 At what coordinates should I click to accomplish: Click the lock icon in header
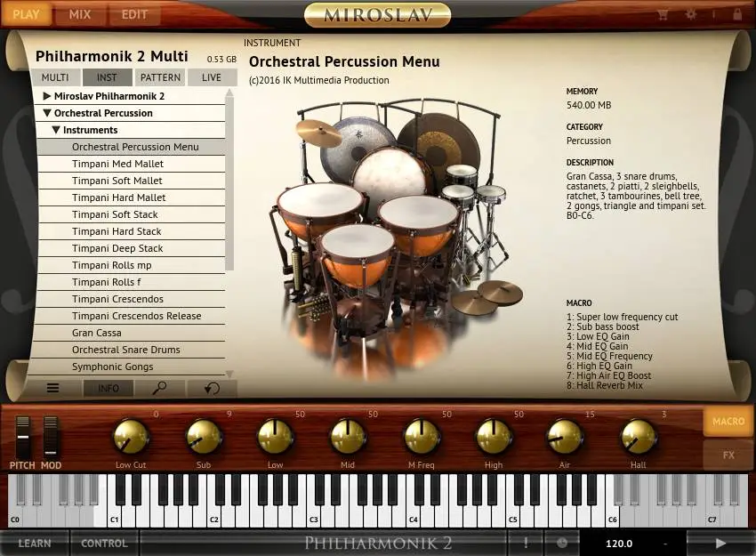click(x=737, y=14)
